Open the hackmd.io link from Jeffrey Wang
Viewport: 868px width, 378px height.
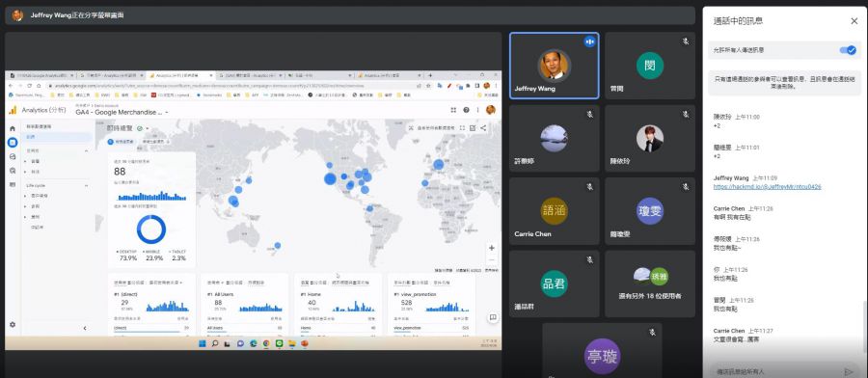[768, 187]
